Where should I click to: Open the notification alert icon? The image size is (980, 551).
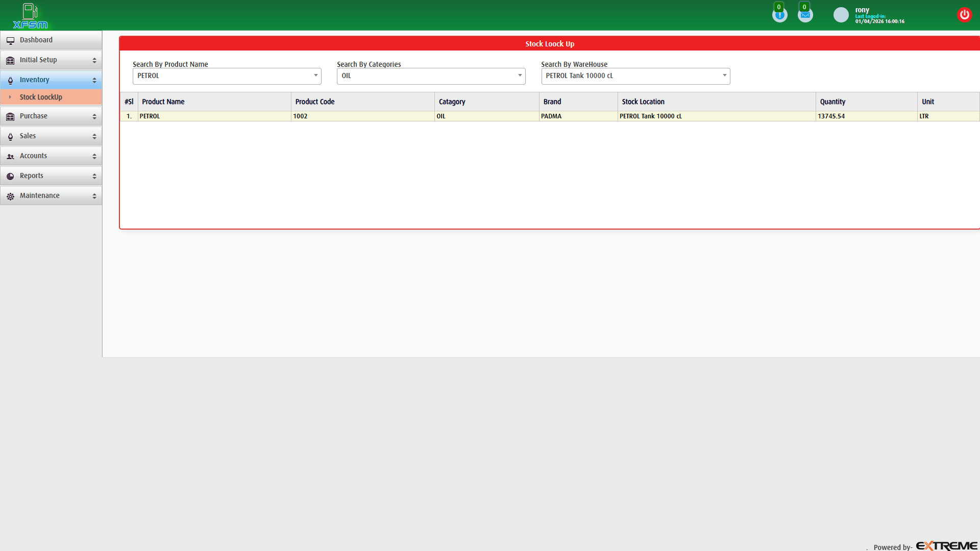pos(779,14)
